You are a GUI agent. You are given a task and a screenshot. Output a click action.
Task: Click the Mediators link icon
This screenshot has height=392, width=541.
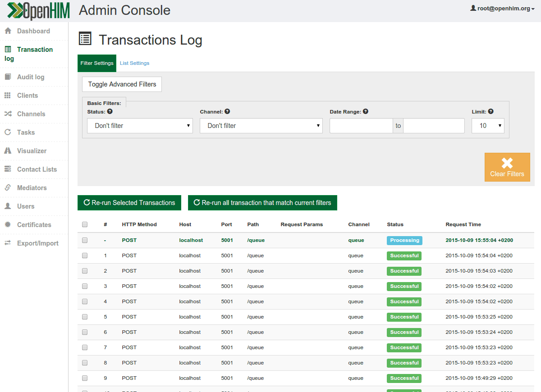click(8, 188)
